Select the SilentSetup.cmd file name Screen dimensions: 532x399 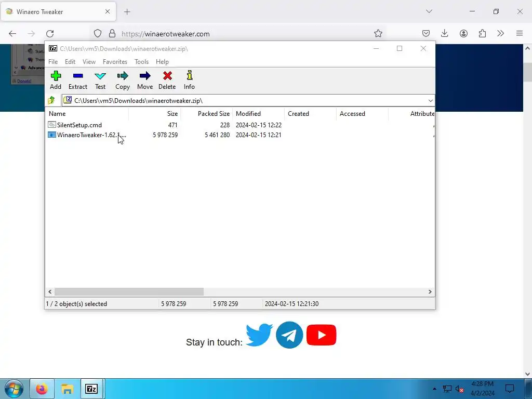[79, 125]
